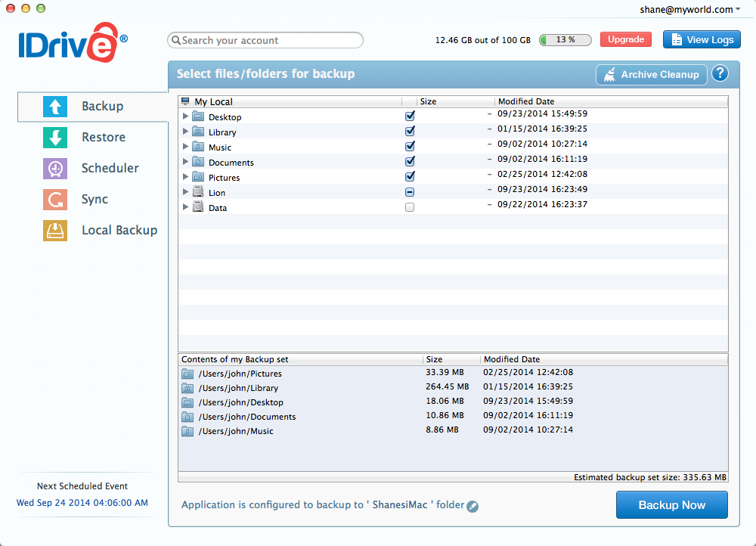Enable backup for the Data folder
This screenshot has width=756, height=546.
(410, 206)
